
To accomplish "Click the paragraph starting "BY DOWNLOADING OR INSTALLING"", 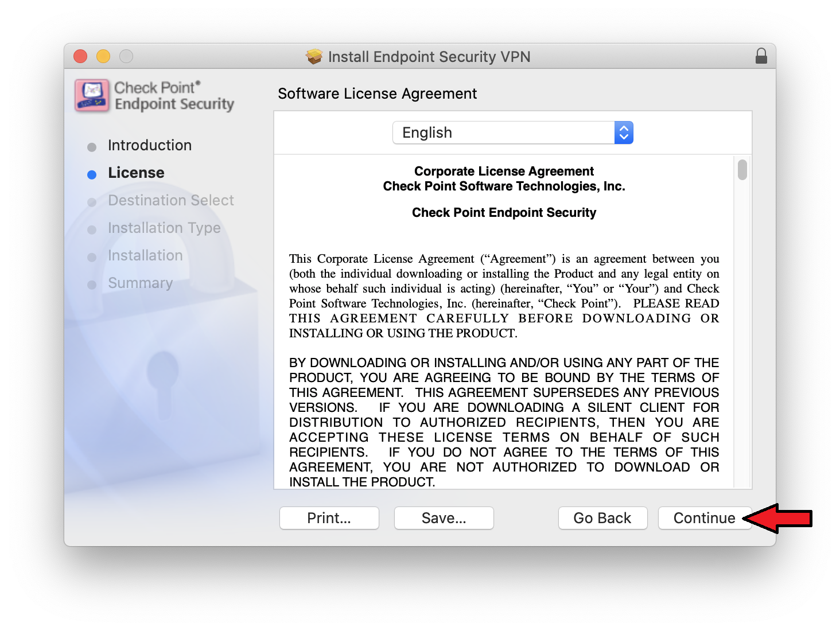I will (504, 422).
